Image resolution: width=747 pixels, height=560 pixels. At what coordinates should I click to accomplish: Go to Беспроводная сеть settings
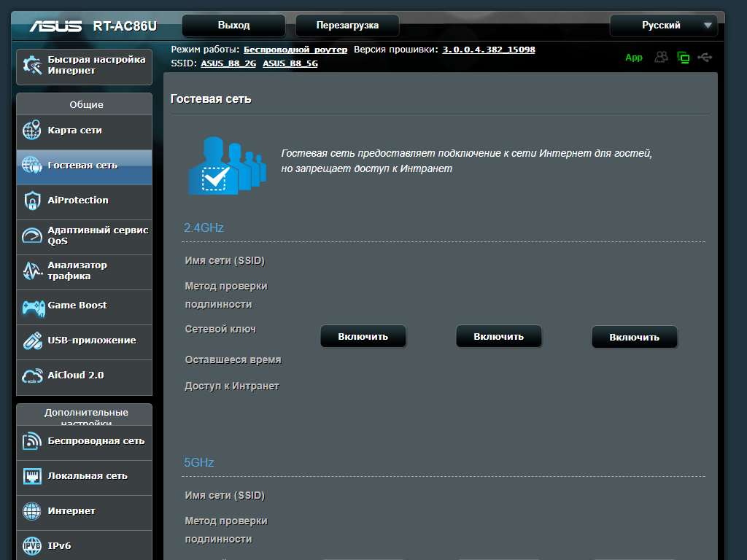(x=85, y=441)
